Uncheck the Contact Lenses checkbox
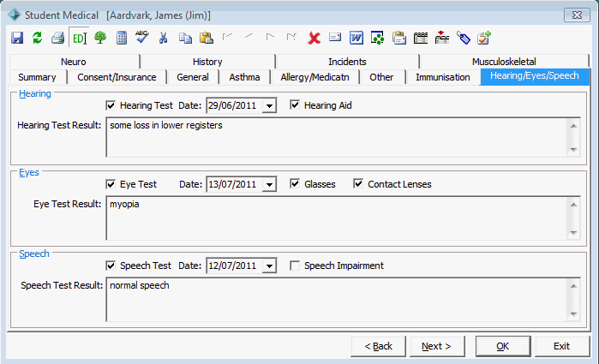Screen dimensions: 599x364 358,183
